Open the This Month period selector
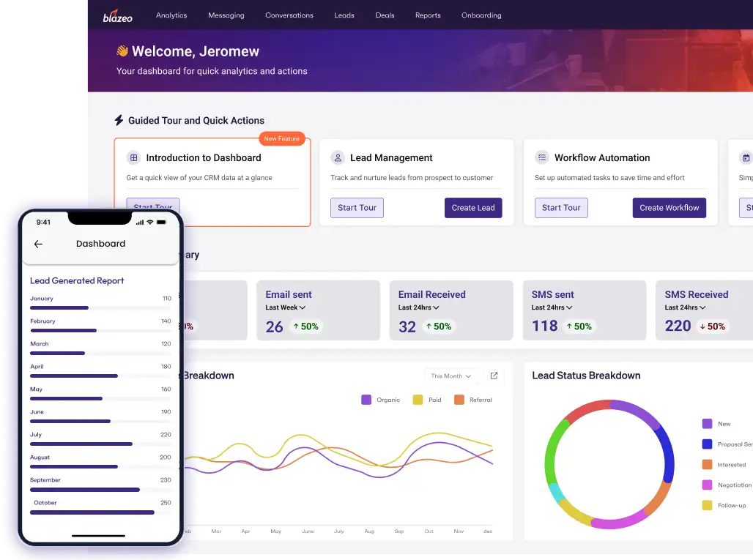 click(450, 376)
